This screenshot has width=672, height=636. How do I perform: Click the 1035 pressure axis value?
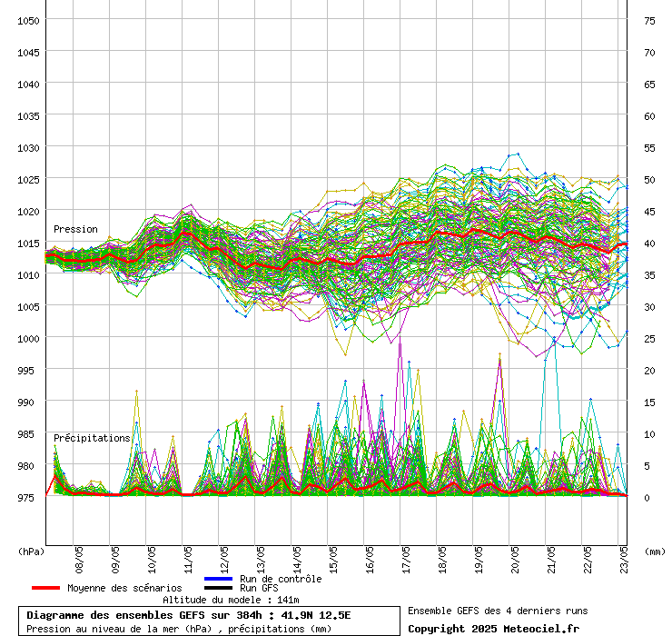pos(28,116)
